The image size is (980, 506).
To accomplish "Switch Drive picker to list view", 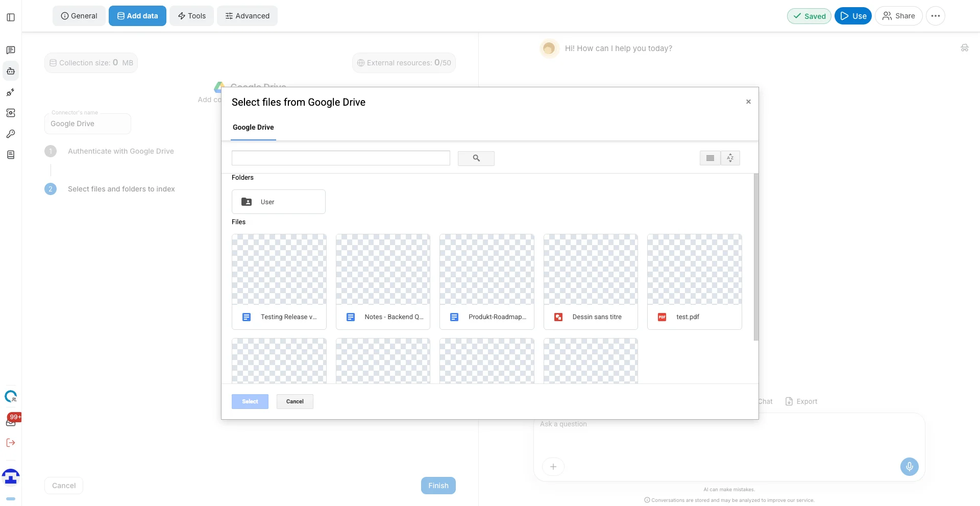I will 710,158.
